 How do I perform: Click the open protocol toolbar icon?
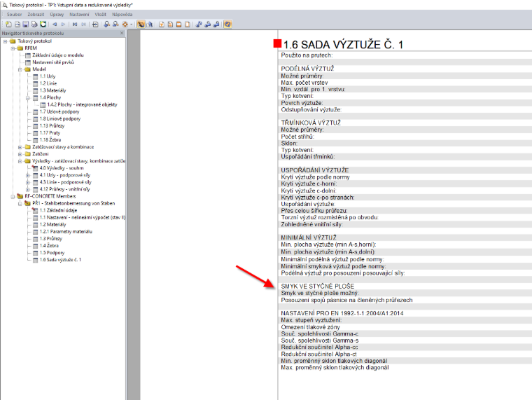17,24
